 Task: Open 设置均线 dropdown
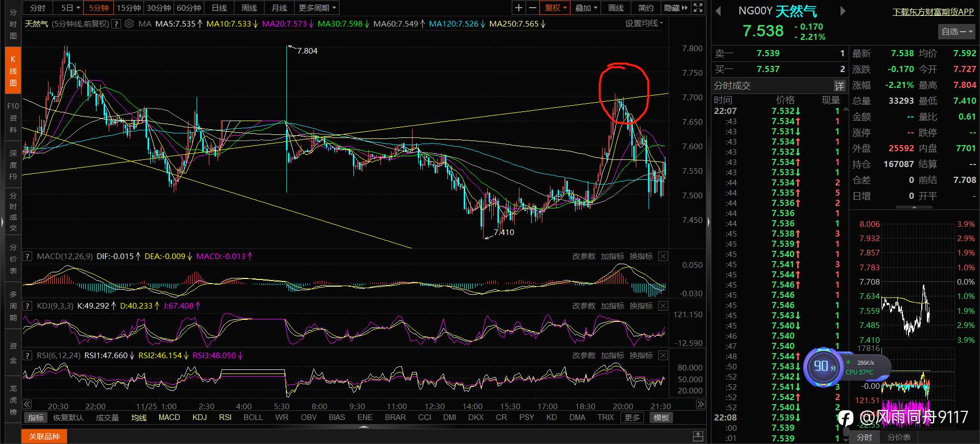(x=644, y=24)
